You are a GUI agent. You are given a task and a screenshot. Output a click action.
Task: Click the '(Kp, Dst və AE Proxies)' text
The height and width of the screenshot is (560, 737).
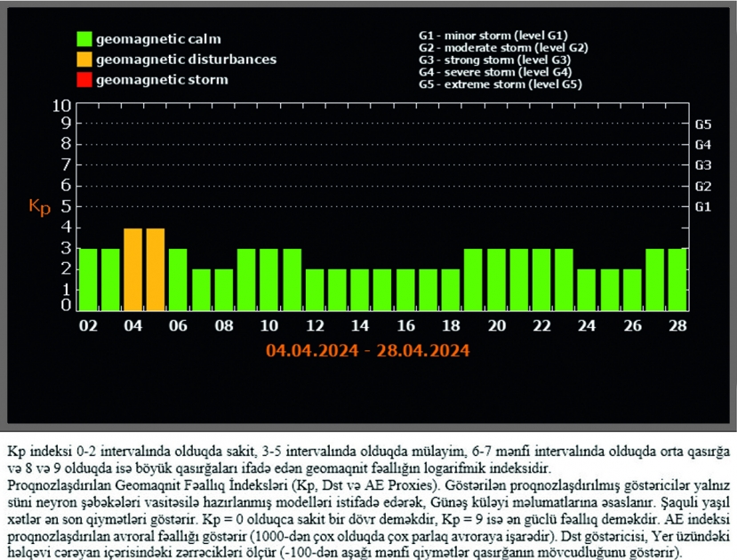(365, 485)
